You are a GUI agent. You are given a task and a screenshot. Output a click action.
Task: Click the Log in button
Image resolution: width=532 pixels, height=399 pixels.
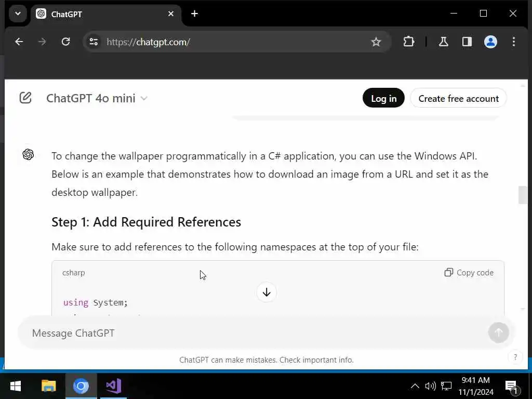pyautogui.click(x=383, y=98)
